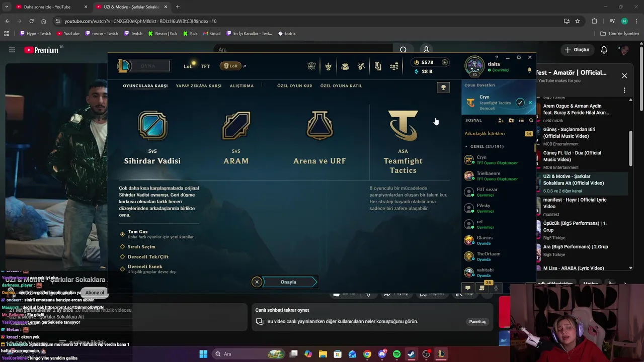644x362 pixels.
Task: Select friend FUT sezar in the list
Action: pos(499,192)
